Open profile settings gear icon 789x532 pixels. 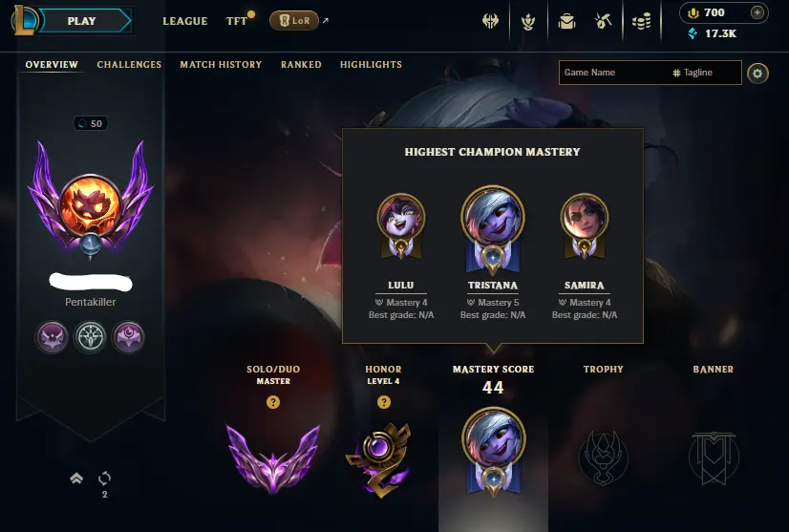coord(757,74)
